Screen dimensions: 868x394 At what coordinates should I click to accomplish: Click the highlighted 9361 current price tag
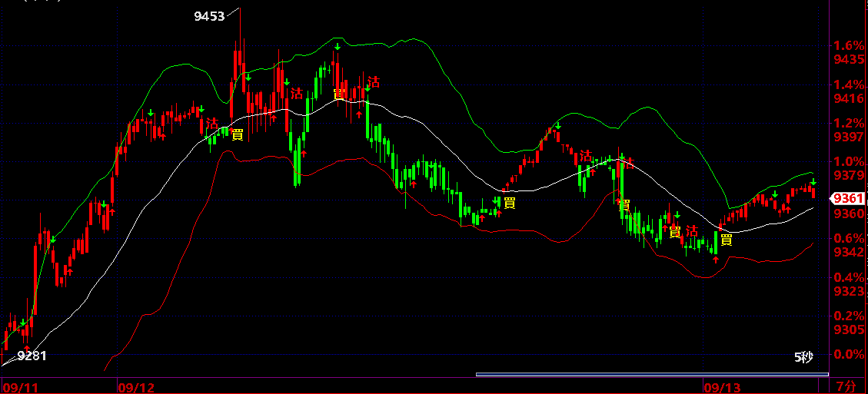pyautogui.click(x=845, y=198)
